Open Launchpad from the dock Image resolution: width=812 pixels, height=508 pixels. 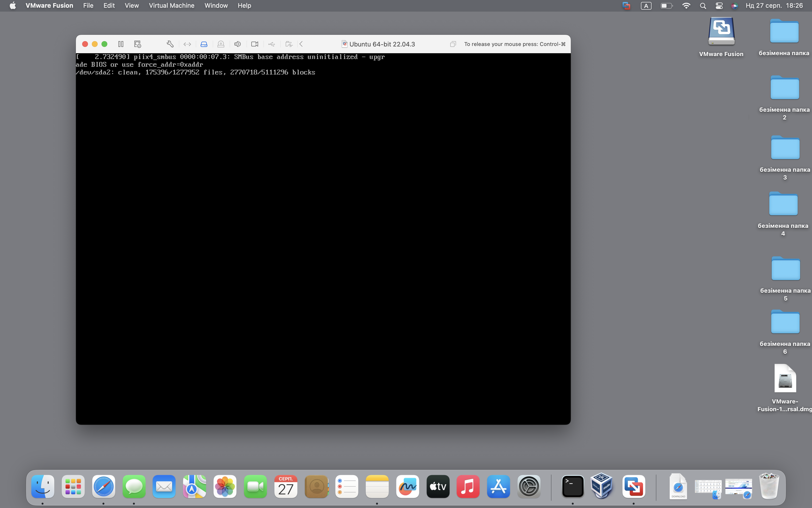point(73,486)
